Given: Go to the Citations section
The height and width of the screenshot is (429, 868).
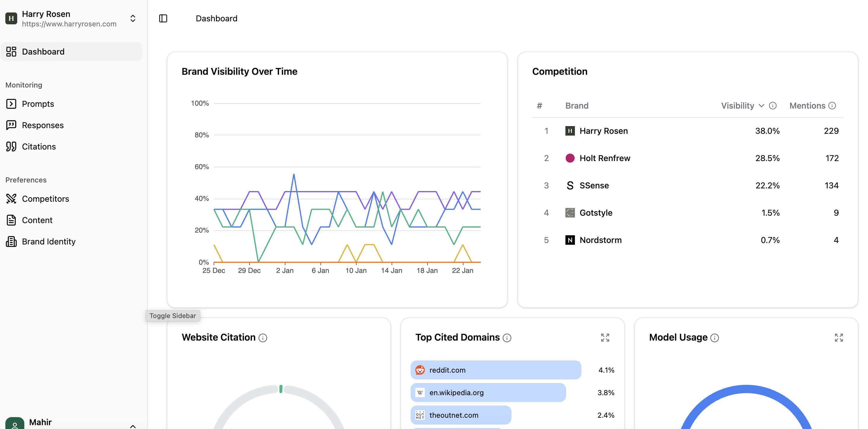Looking at the screenshot, I should point(39,147).
